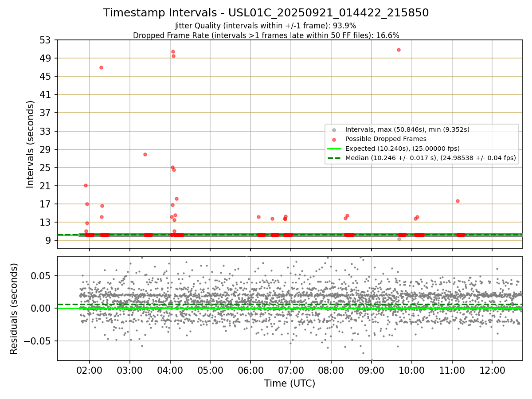532x399 pixels.
Task: Click the dashed green Median line legend sample
Action: [x=334, y=158]
